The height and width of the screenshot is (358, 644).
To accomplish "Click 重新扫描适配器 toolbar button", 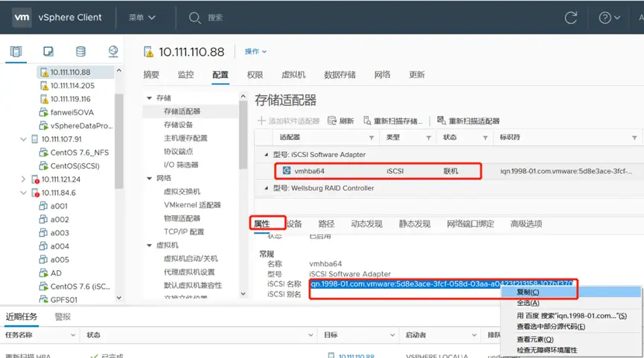I will click(468, 121).
